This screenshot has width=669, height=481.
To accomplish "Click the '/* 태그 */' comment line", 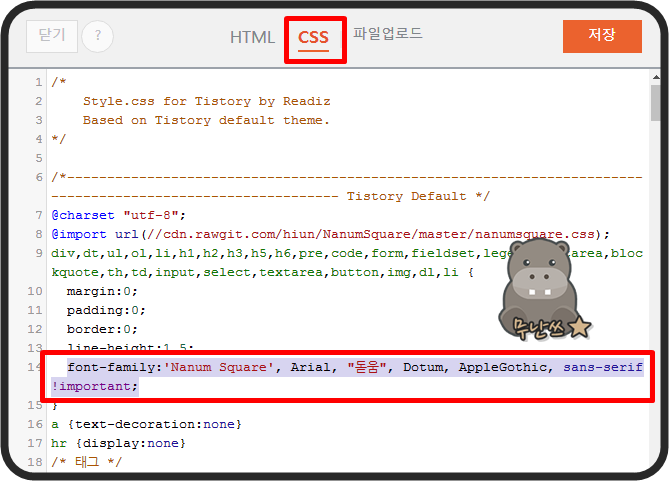I will (86, 462).
